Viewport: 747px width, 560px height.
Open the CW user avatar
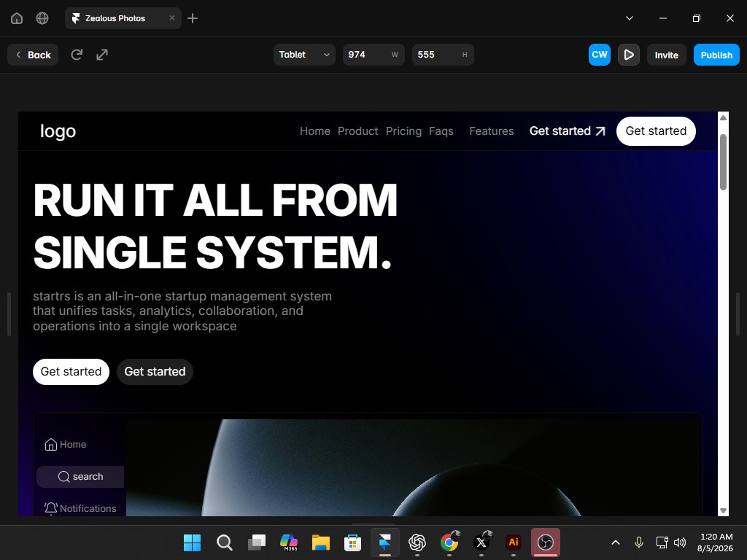600,55
